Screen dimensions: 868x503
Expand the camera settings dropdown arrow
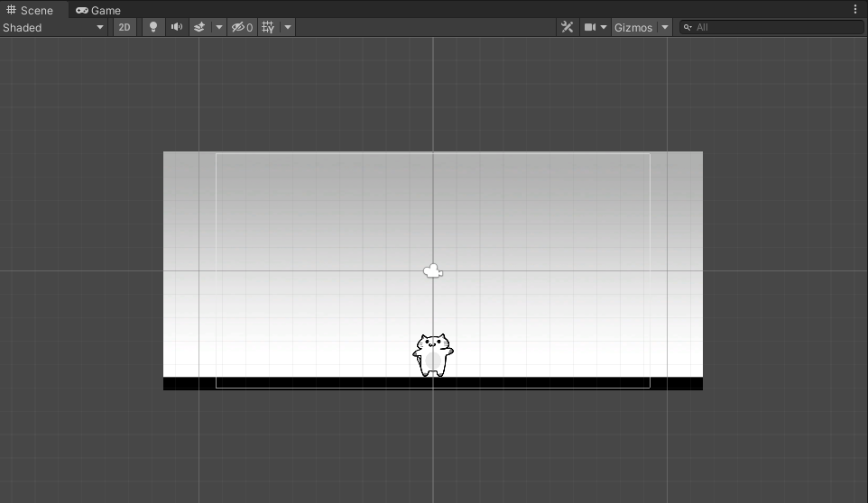coord(604,27)
